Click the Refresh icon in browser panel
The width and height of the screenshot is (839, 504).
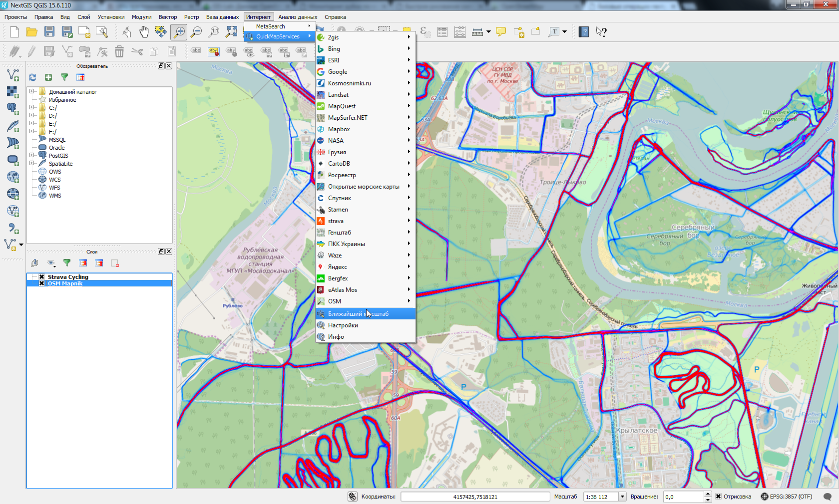click(32, 77)
